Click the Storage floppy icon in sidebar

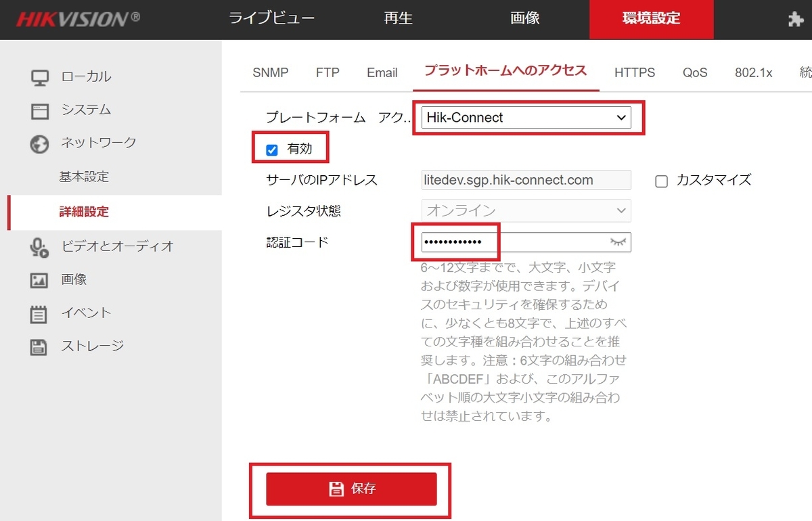(39, 347)
